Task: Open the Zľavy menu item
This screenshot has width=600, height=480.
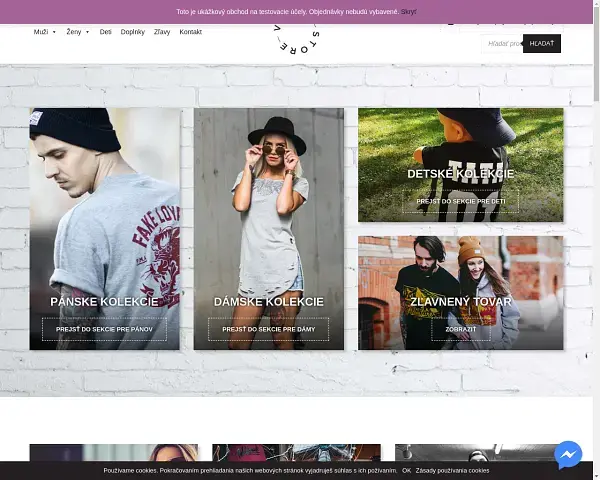Action: click(x=162, y=32)
